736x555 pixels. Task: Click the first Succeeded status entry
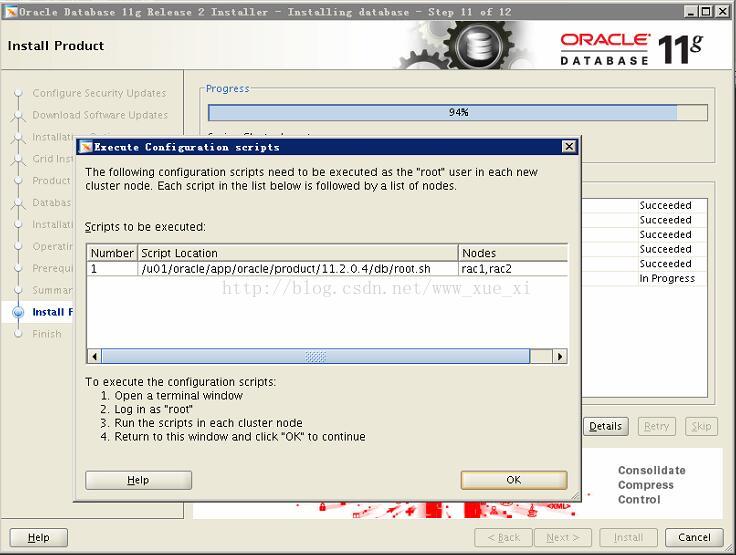(x=666, y=205)
